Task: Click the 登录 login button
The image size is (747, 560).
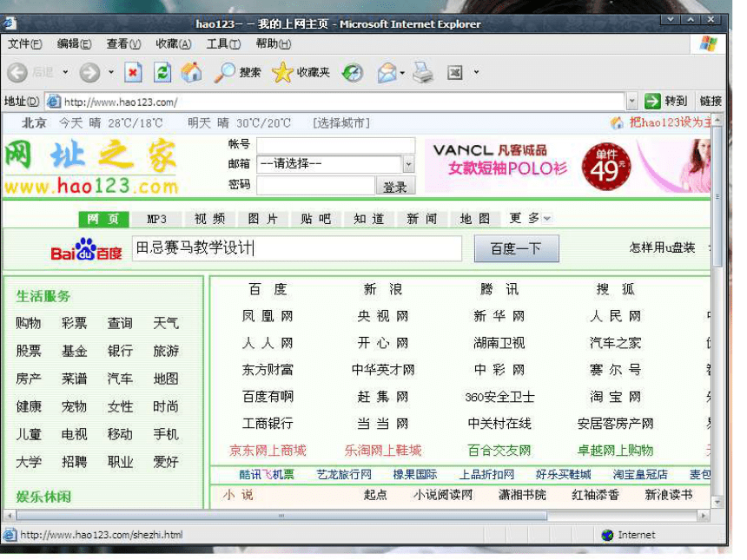Action: point(395,186)
